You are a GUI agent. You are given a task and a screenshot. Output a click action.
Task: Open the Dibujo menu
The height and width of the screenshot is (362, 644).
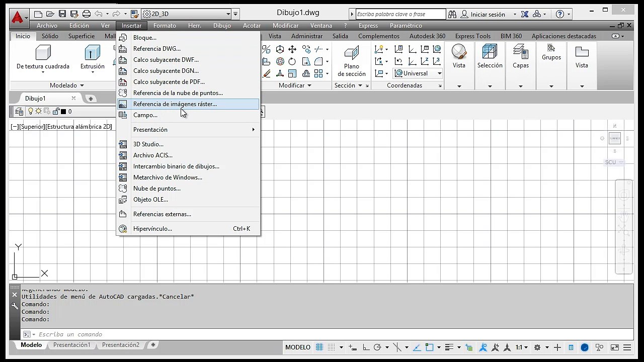pos(222,26)
